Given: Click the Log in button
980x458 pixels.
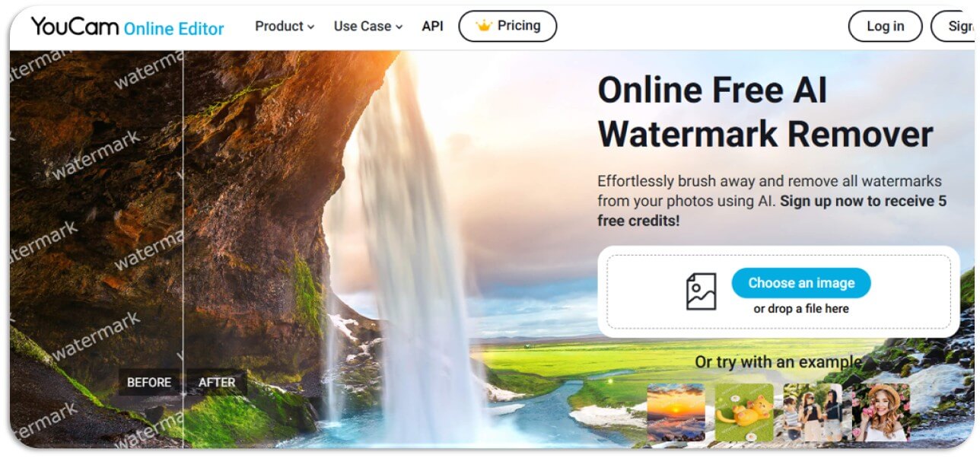Looking at the screenshot, I should (x=885, y=26).
